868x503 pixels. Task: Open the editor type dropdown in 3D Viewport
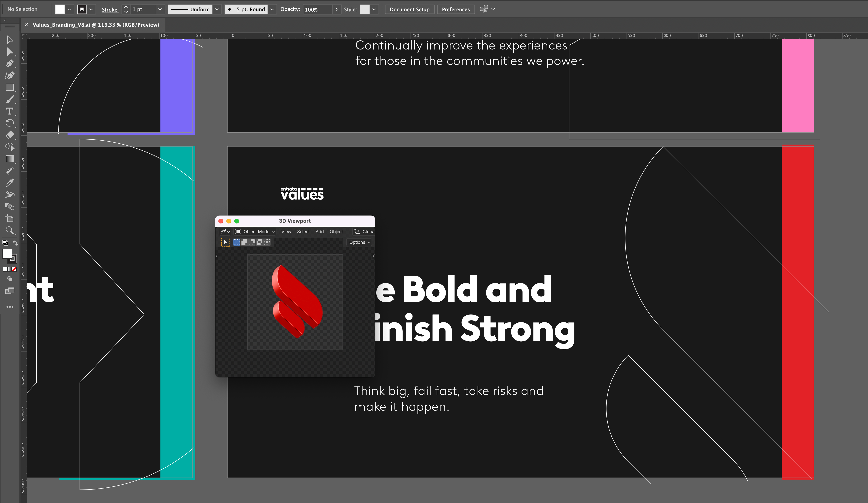click(x=225, y=232)
